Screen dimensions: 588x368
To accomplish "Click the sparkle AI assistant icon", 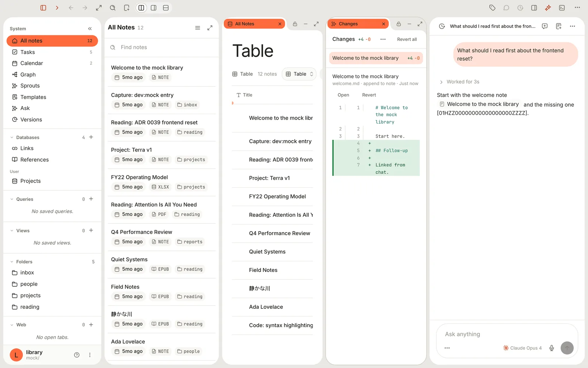I will [x=548, y=8].
